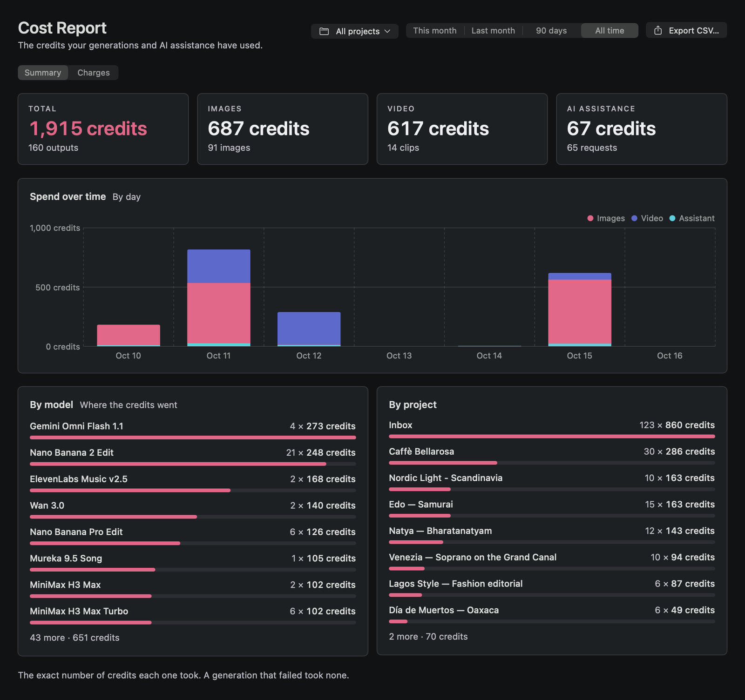Show the 43 more models

[x=74, y=638]
